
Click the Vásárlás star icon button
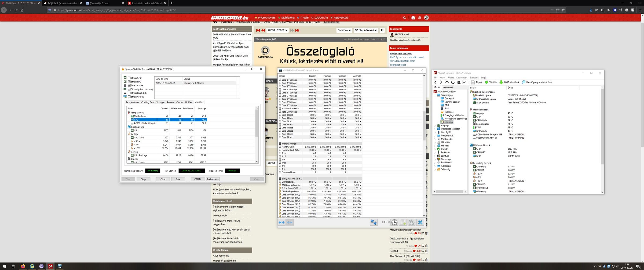tap(491, 82)
